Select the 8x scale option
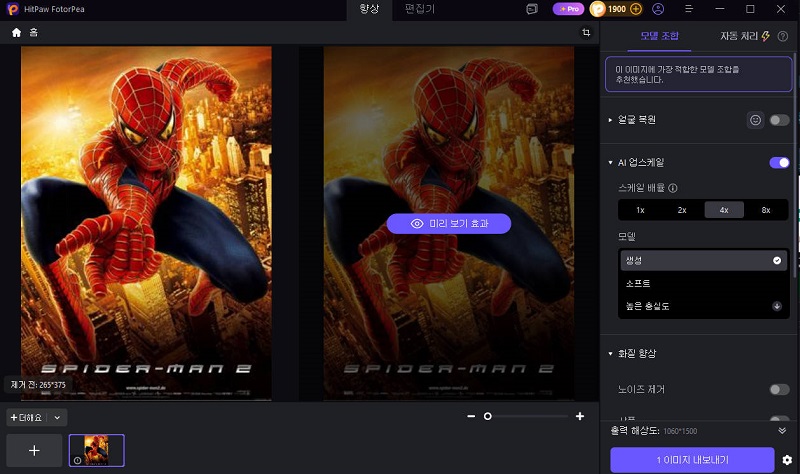This screenshot has height=474, width=800. click(766, 210)
